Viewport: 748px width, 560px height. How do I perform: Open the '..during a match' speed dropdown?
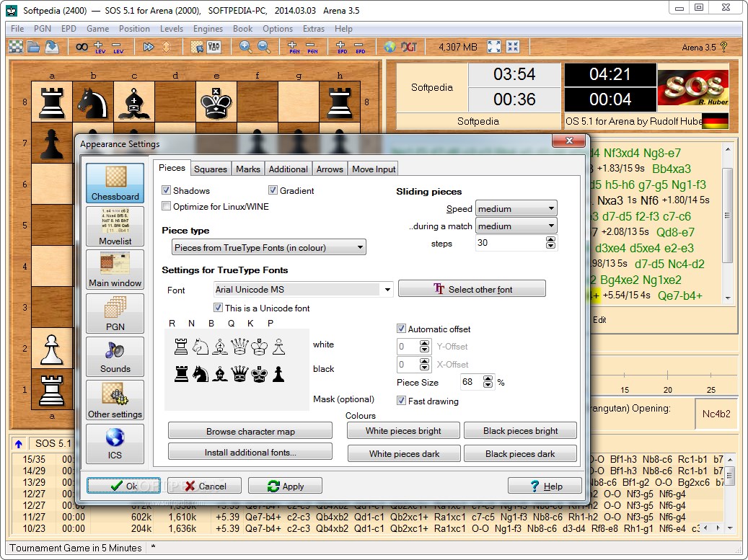[x=516, y=226]
